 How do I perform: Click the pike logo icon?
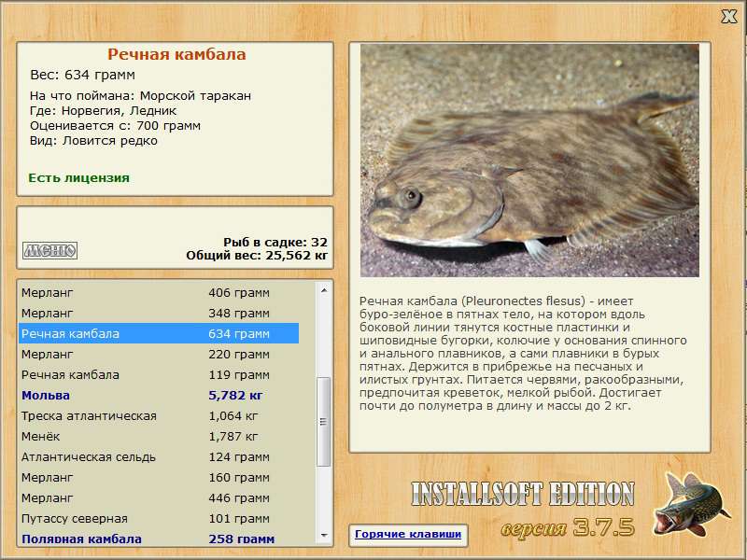click(691, 504)
